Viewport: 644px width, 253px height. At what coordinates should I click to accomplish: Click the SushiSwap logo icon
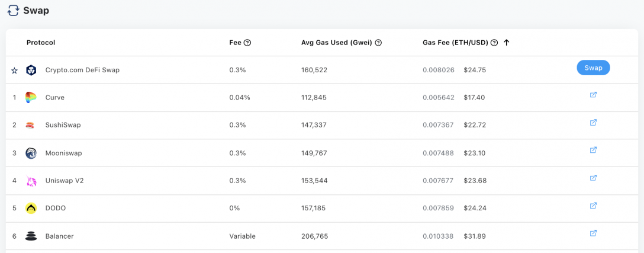31,125
